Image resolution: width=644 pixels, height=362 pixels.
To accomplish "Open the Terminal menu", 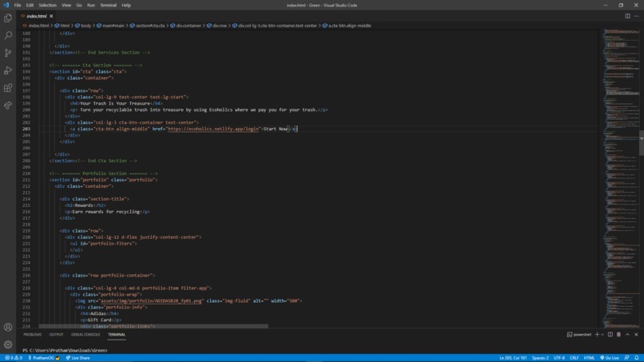I will point(108,6).
